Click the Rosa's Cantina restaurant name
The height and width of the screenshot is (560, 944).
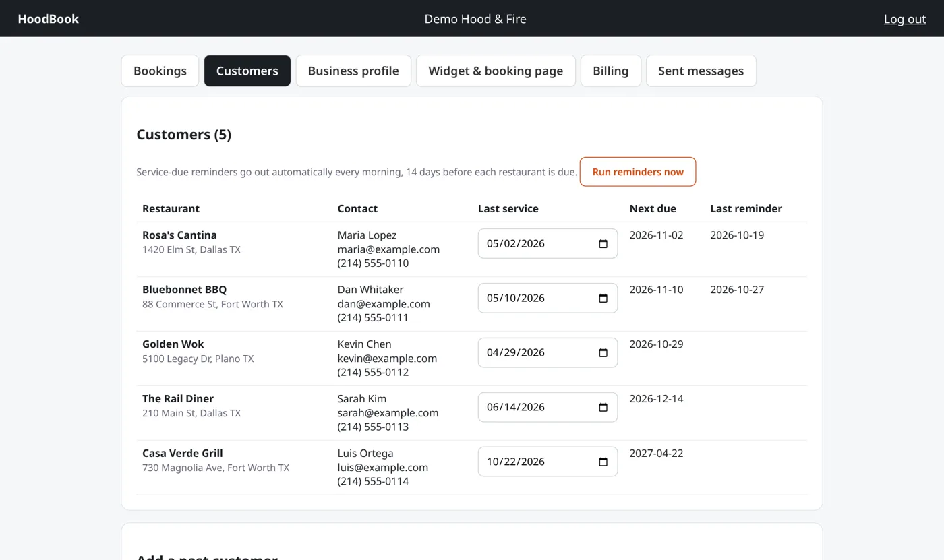[179, 235]
